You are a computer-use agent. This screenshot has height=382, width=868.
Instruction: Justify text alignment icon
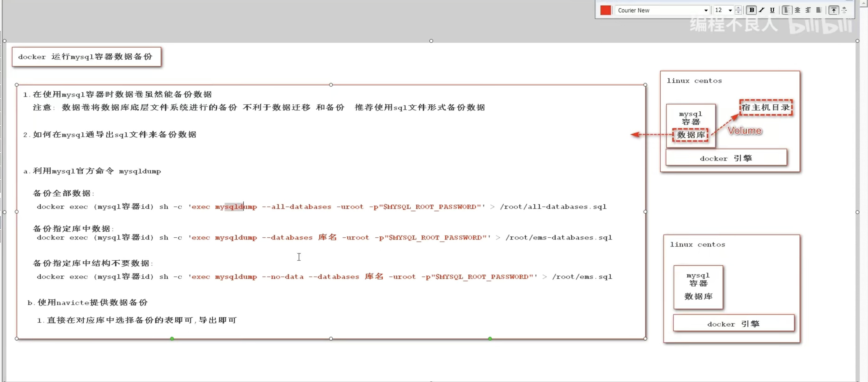click(x=818, y=10)
